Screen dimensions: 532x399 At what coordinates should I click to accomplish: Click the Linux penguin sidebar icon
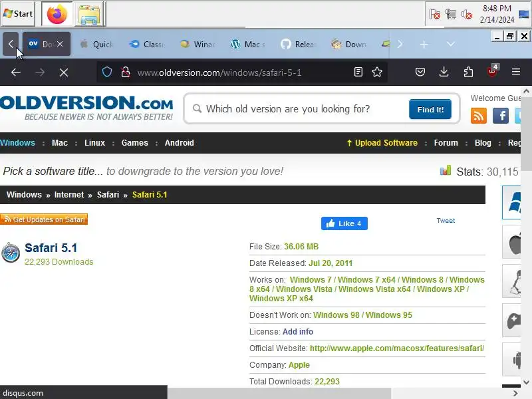tap(512, 281)
